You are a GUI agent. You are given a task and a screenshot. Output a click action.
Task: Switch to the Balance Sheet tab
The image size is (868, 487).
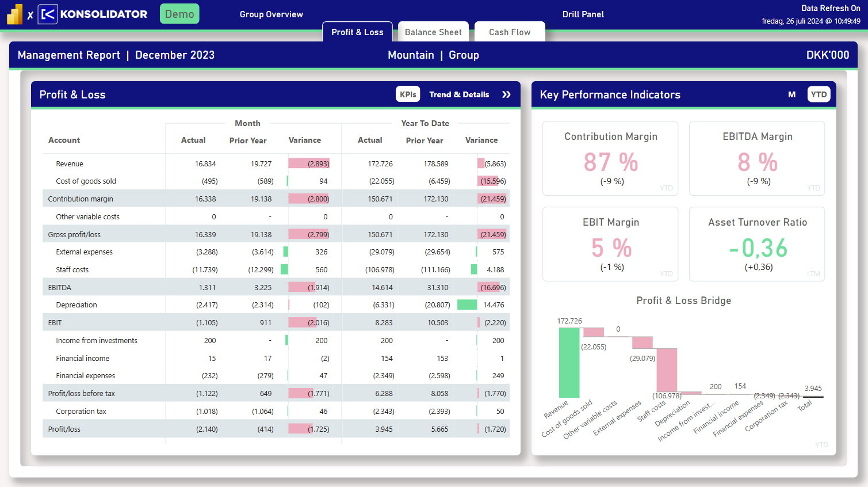click(x=433, y=32)
